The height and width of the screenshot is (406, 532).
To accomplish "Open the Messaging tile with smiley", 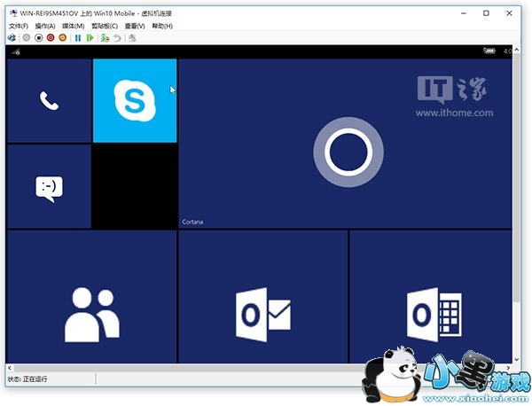I will 49,187.
